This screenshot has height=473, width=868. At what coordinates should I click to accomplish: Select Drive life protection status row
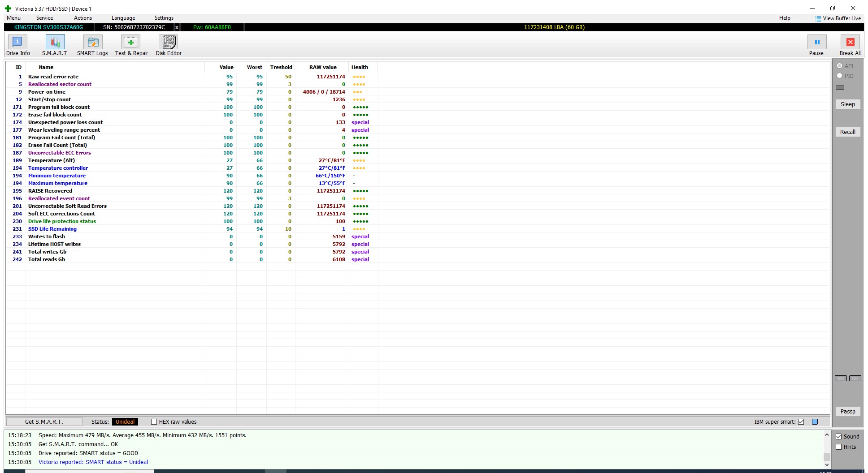coord(192,221)
